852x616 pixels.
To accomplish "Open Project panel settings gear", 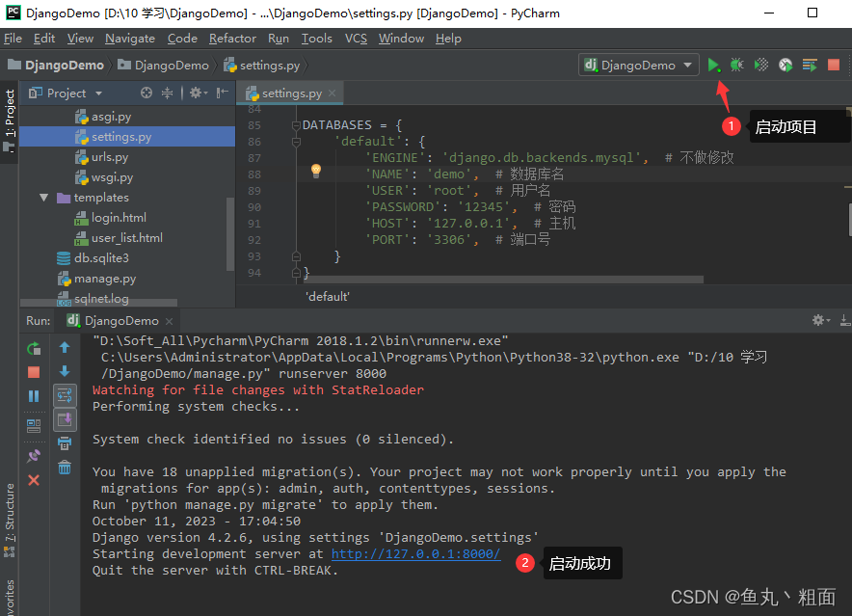I will point(198,93).
